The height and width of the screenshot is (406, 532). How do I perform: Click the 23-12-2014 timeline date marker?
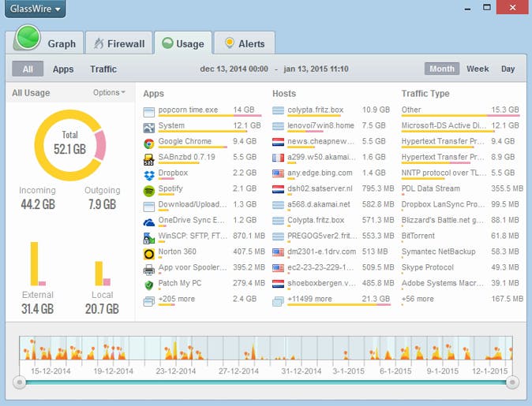click(176, 371)
